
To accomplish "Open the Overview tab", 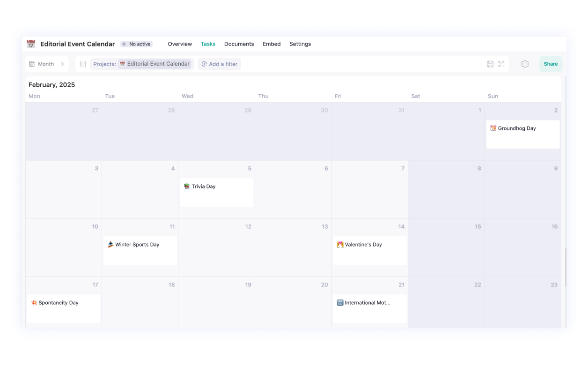I will pos(180,44).
